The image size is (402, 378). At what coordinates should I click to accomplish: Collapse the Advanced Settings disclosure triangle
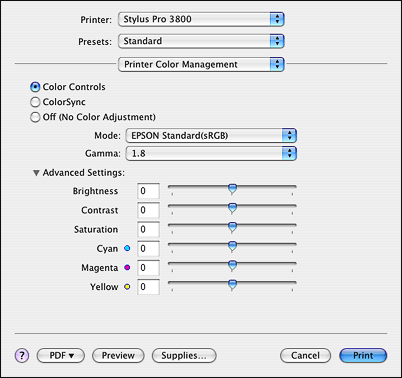(x=36, y=173)
